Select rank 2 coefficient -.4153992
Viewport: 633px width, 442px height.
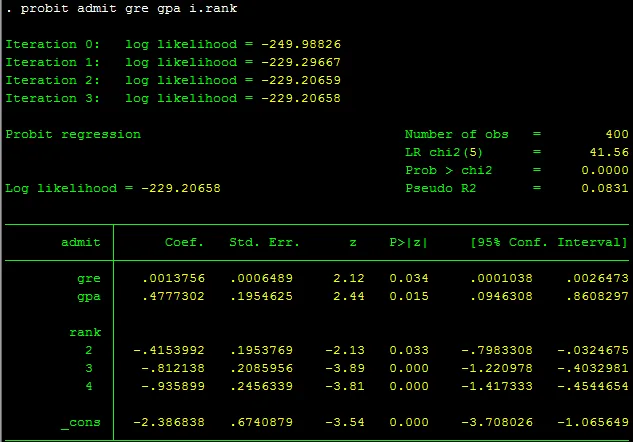tap(169, 350)
